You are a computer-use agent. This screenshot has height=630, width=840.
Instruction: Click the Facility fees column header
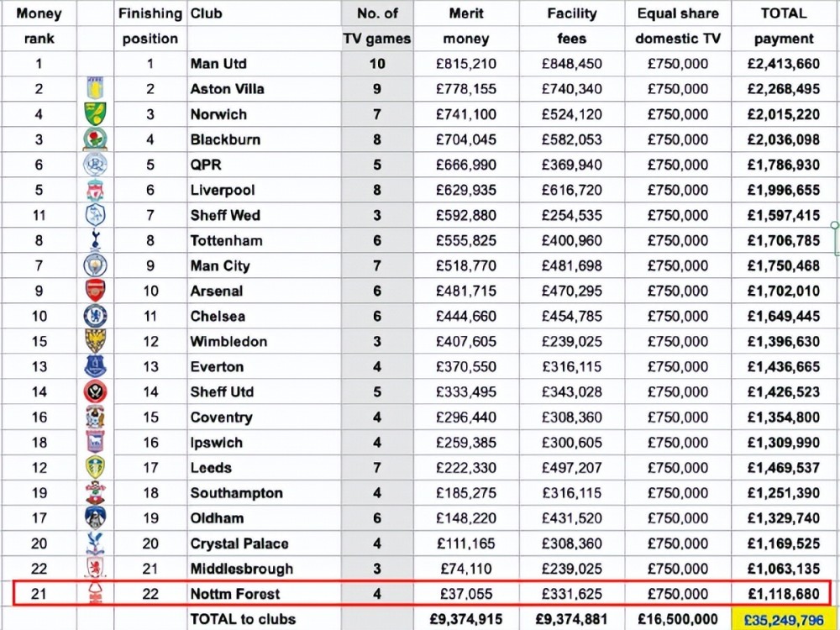(x=571, y=26)
